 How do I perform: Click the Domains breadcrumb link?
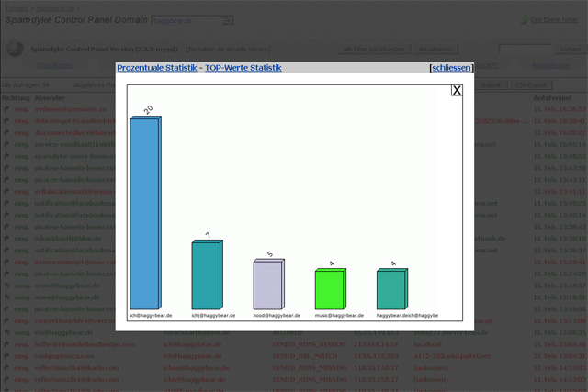point(17,8)
